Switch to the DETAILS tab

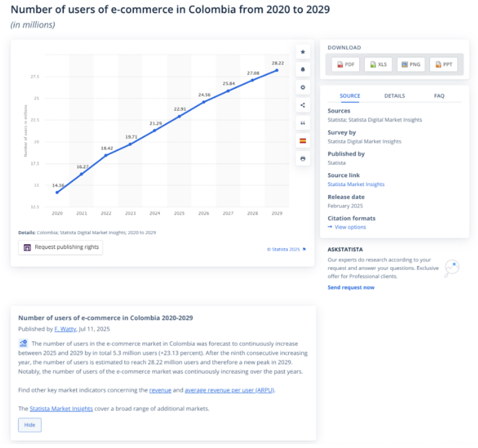click(x=394, y=96)
